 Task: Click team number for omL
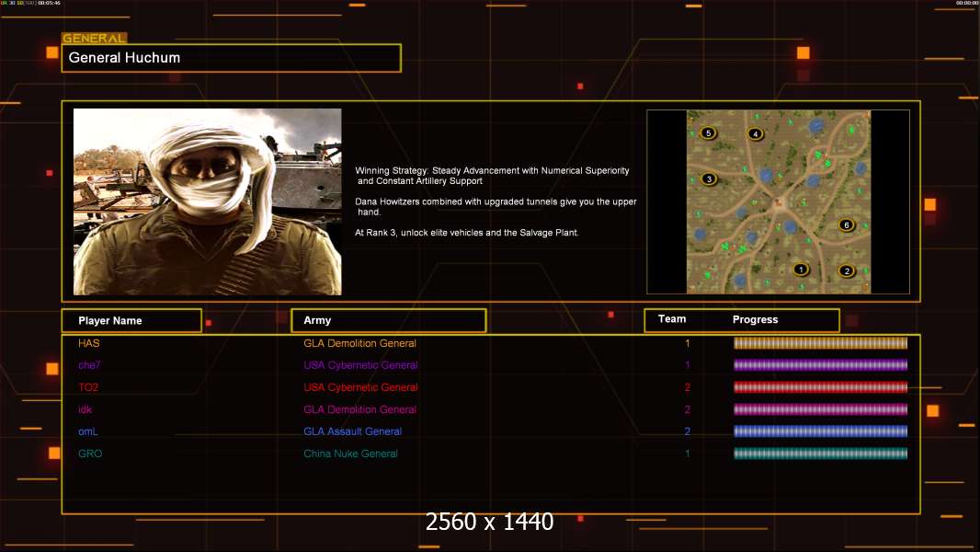coord(688,431)
